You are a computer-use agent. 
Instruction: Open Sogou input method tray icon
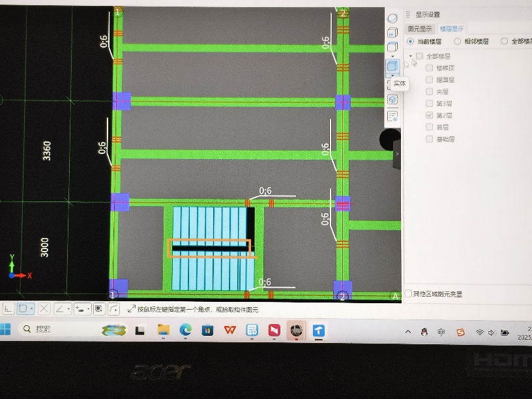(x=460, y=332)
